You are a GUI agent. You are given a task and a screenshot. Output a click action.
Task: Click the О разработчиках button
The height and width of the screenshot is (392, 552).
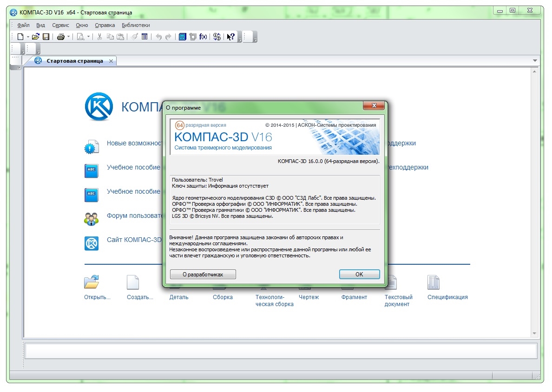pos(203,274)
